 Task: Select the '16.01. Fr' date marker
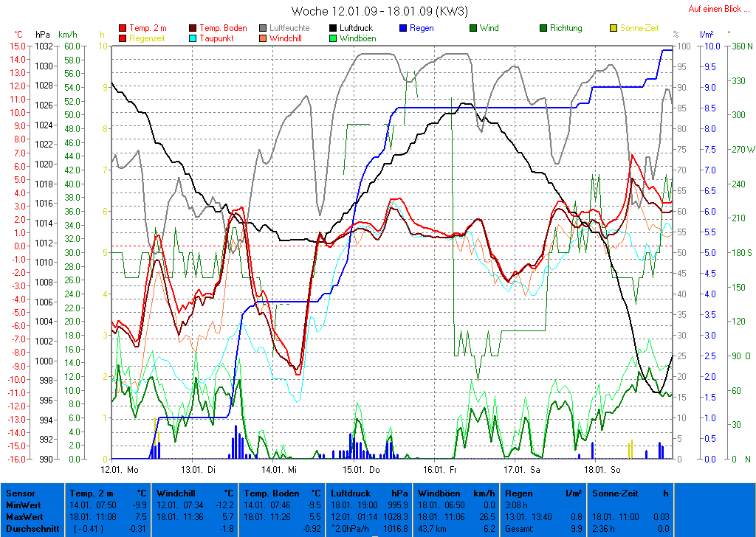[440, 468]
